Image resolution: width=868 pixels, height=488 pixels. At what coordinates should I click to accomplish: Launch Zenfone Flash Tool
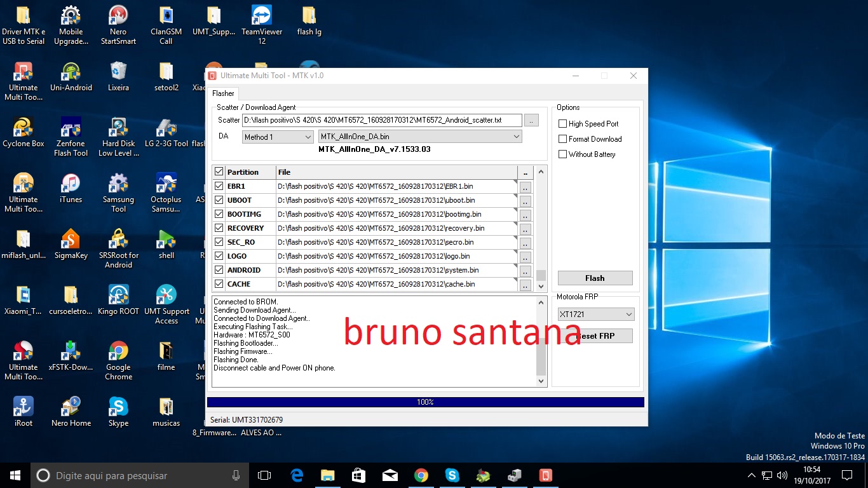(x=71, y=137)
